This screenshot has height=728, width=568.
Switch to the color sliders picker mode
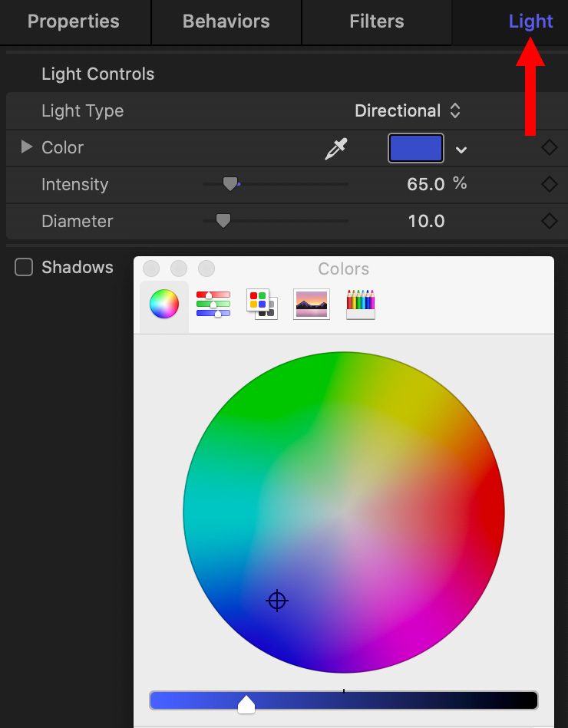coord(213,304)
